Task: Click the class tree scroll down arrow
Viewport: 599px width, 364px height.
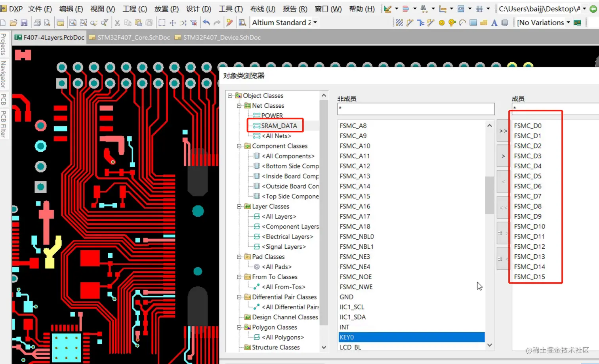Action: (324, 347)
